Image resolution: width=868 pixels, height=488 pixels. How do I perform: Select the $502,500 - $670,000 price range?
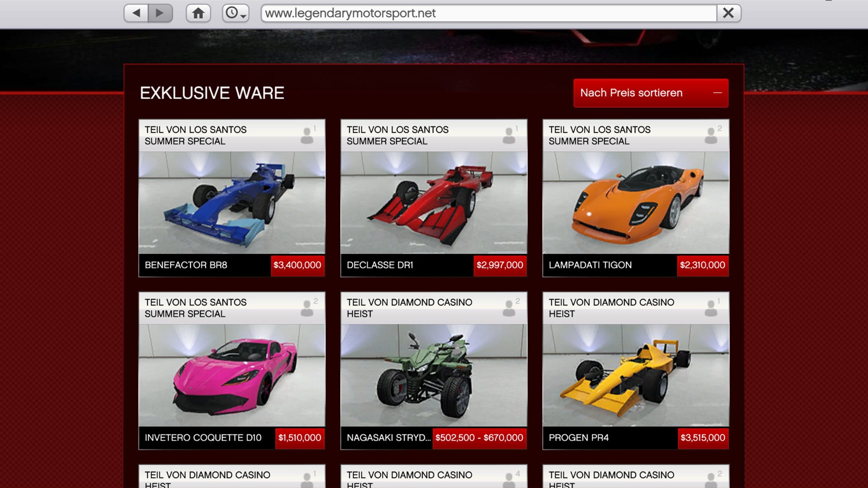tap(479, 438)
